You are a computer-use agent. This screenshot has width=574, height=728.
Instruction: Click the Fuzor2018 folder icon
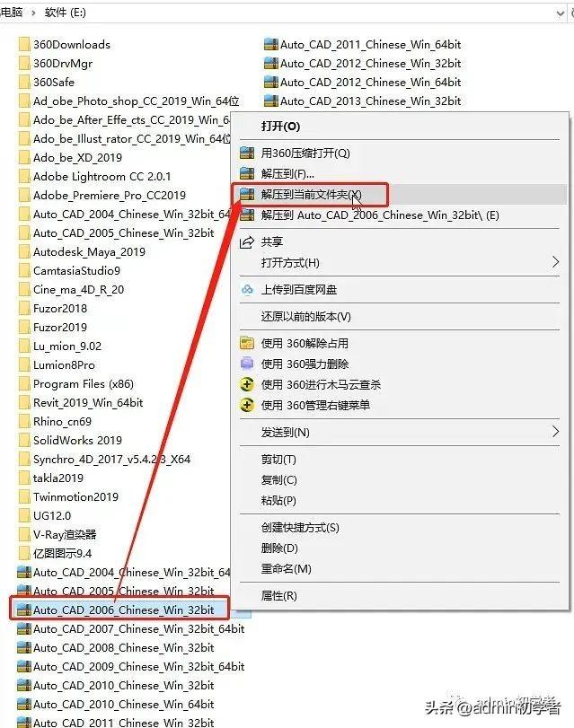[24, 308]
